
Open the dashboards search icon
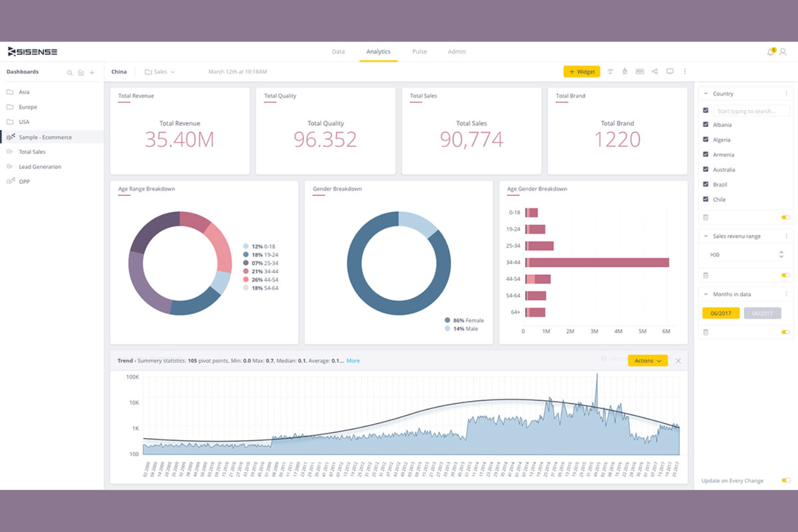(70, 72)
